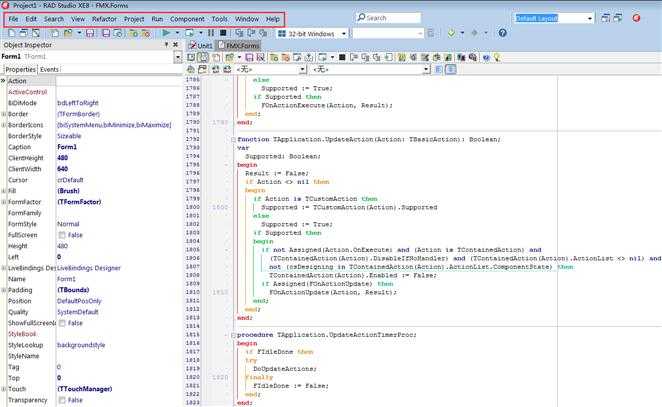Click the blue help icon in editor toolbar
Screen dimensions: 662x407
pyautogui.click(x=486, y=57)
